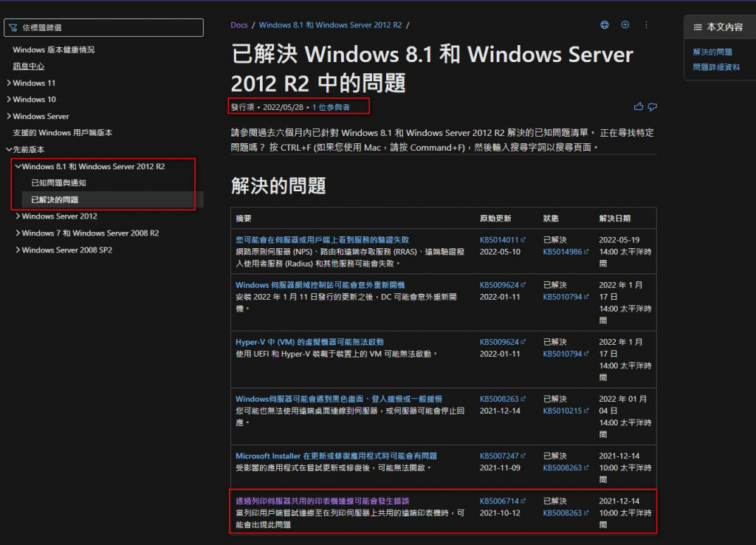Click the 狀態 column header
The width and height of the screenshot is (756, 545).
pyautogui.click(x=551, y=219)
